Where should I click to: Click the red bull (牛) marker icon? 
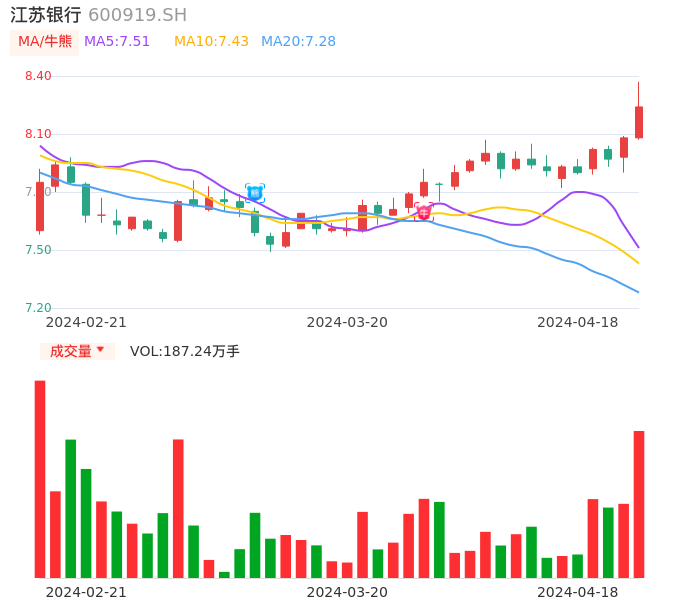click(x=424, y=212)
